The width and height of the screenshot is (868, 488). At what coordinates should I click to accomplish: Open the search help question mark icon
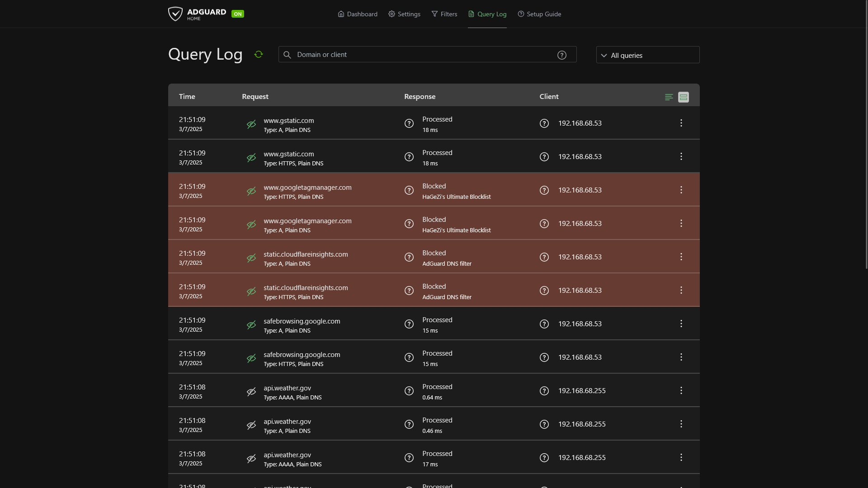pos(562,55)
